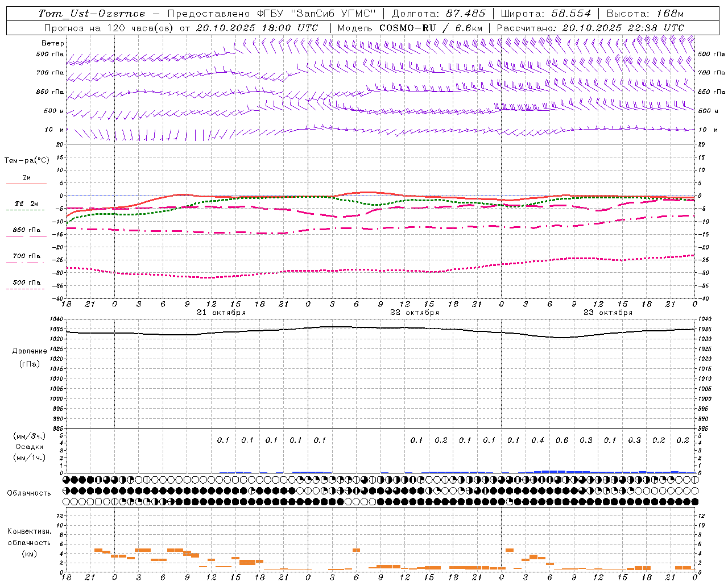728x582 pixels.
Task: Click the 'Облачность' cloud cover label
Action: pos(29,493)
